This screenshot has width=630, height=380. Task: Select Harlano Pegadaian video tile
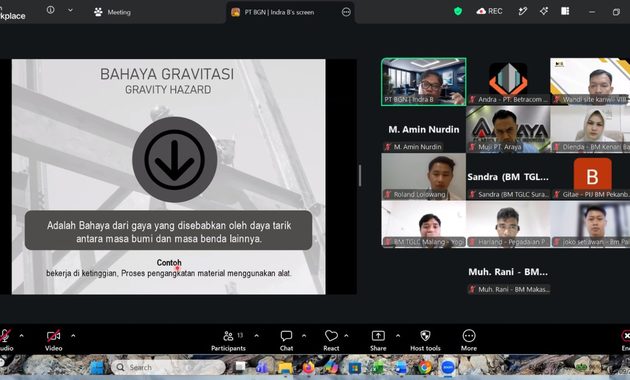(508, 224)
